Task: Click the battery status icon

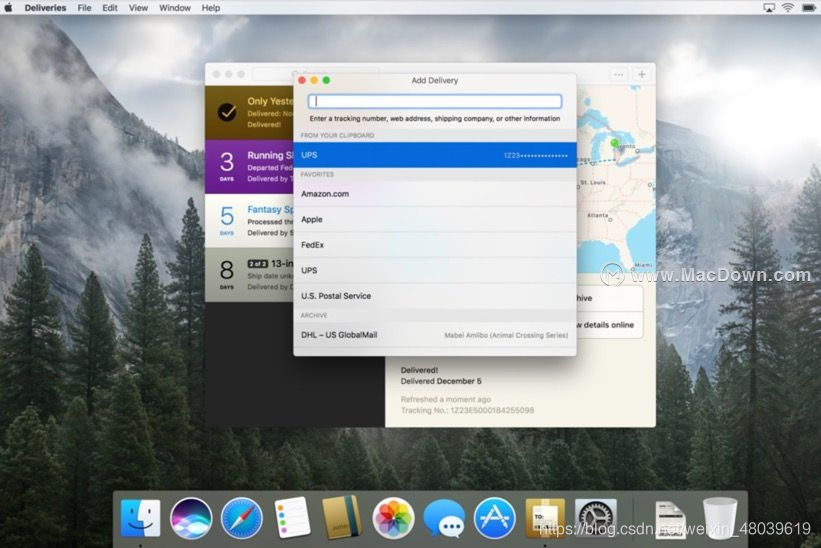Action: (808, 8)
